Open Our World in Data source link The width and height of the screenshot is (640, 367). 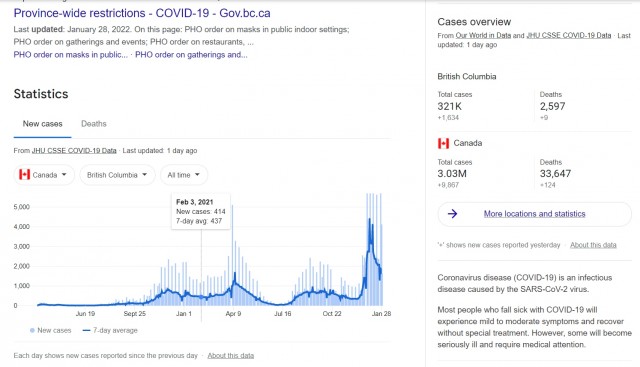coord(483,36)
